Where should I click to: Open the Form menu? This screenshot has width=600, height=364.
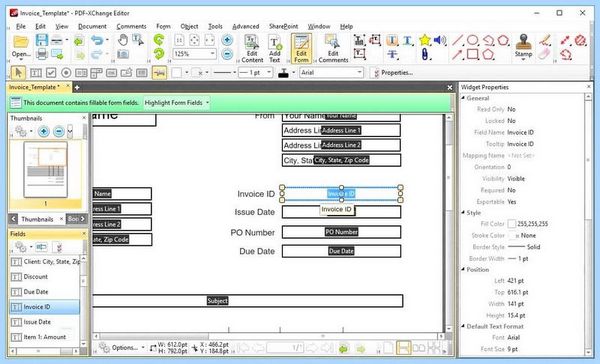point(163,26)
